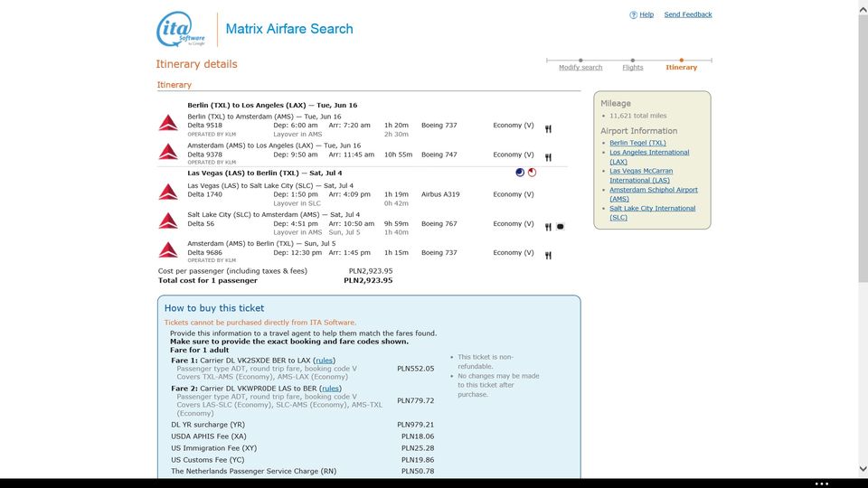The image size is (868, 488).
Task: Click the Help question mark icon
Action: tap(633, 15)
